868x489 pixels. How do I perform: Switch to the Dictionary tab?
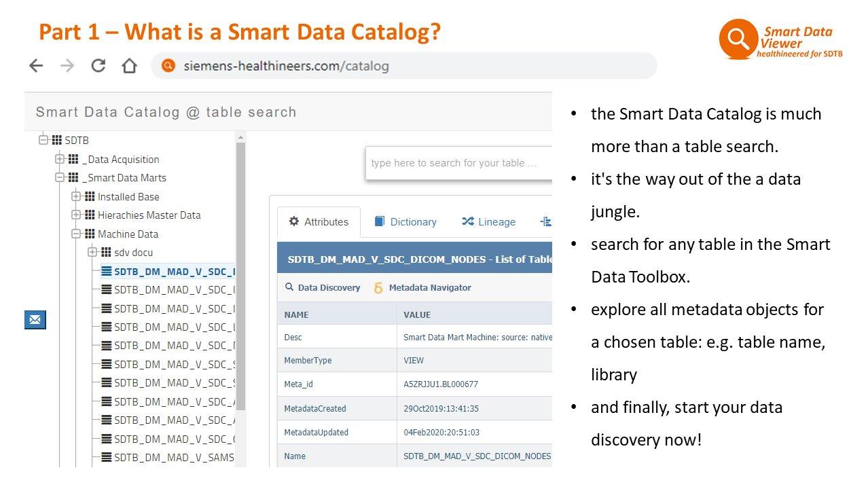pyautogui.click(x=405, y=222)
